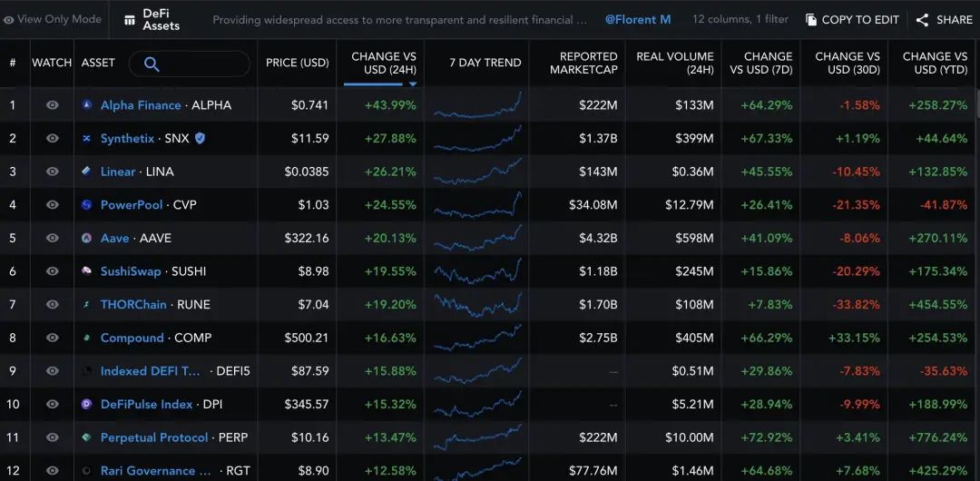Click the Synthetix verified badge icon

coord(200,138)
